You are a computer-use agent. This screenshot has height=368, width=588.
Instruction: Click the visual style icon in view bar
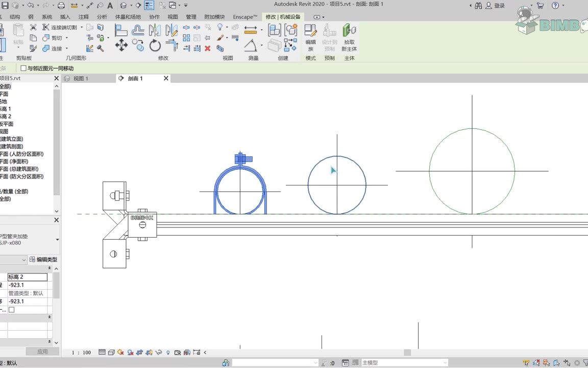(111, 352)
